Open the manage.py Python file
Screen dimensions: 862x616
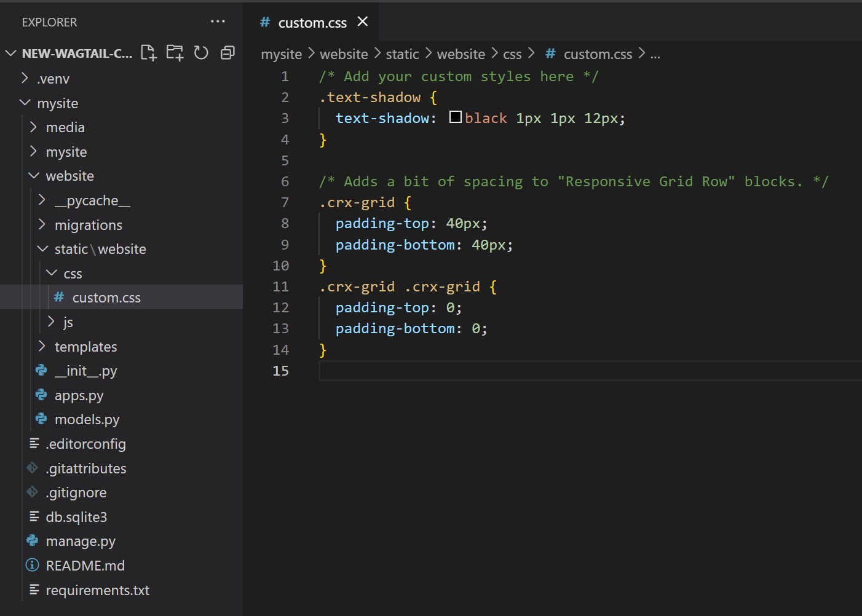point(81,542)
